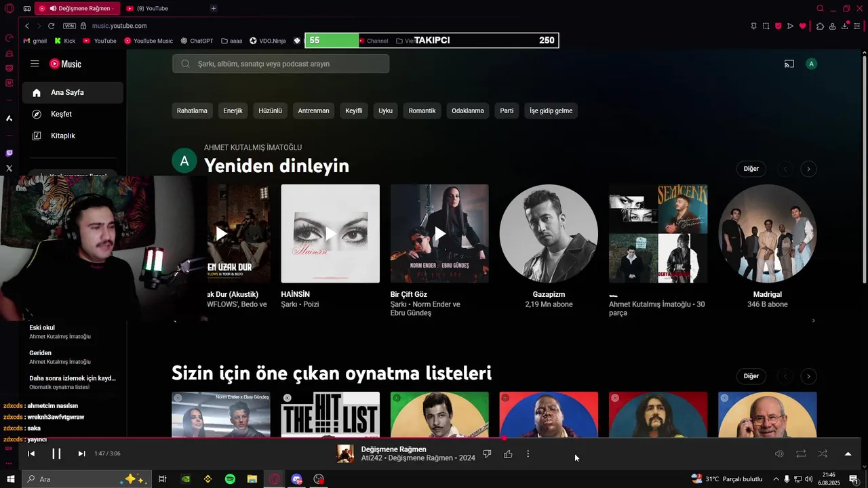The image size is (868, 488).
Task: Open The Hit List playlist cover
Action: (x=330, y=414)
